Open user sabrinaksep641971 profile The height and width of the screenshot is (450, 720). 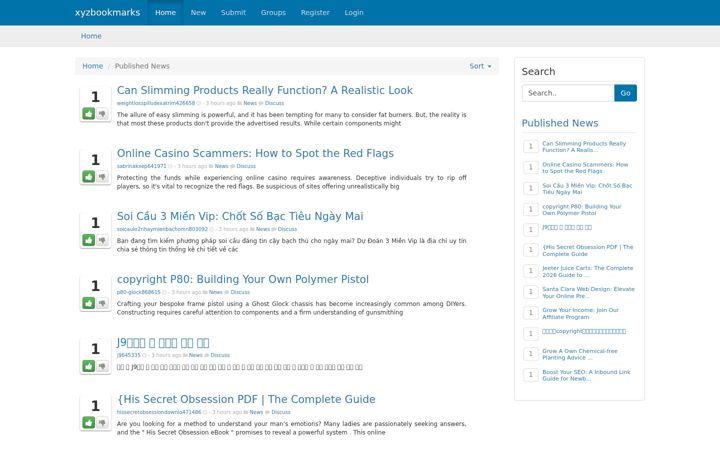point(141,166)
